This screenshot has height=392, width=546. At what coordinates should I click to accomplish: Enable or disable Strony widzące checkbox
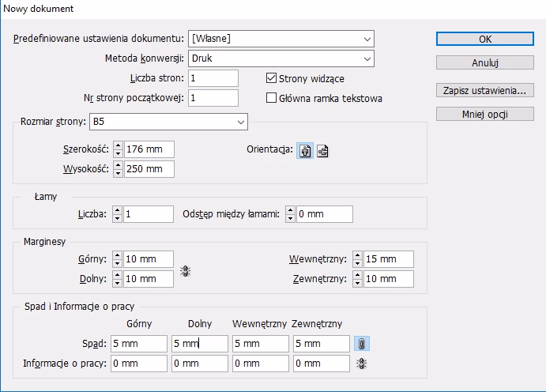(271, 78)
